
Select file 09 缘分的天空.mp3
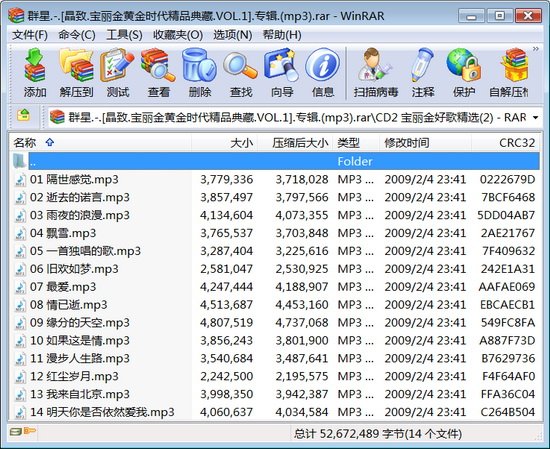point(275,323)
